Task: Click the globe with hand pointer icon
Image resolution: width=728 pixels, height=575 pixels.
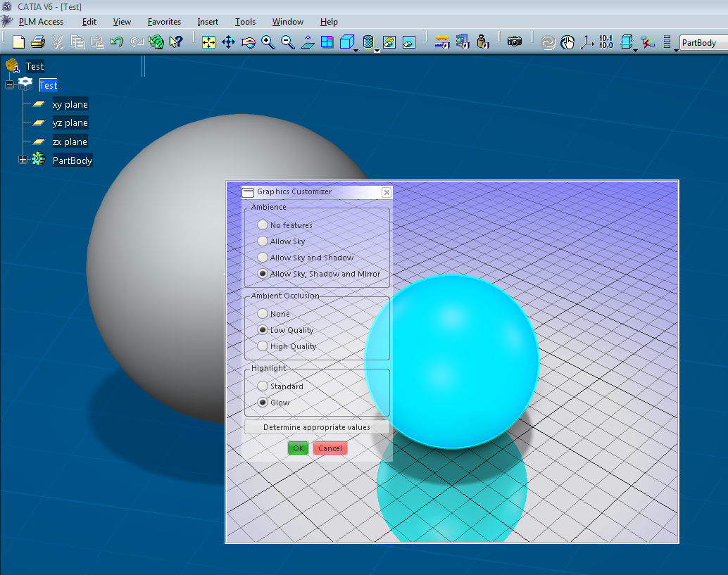Action: coord(567,42)
